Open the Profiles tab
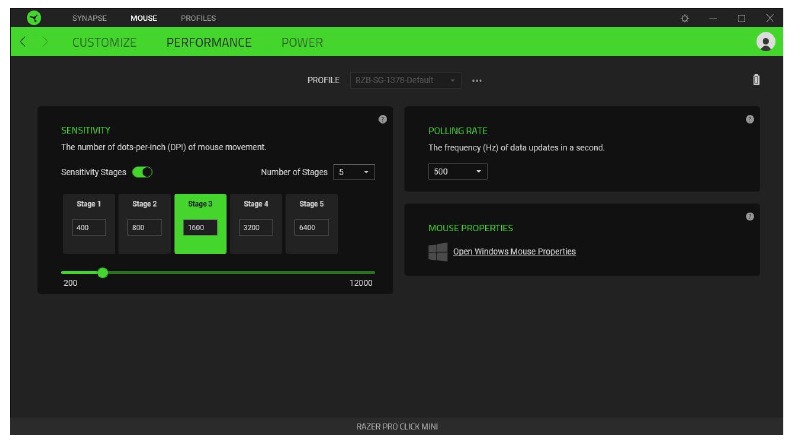 (198, 18)
